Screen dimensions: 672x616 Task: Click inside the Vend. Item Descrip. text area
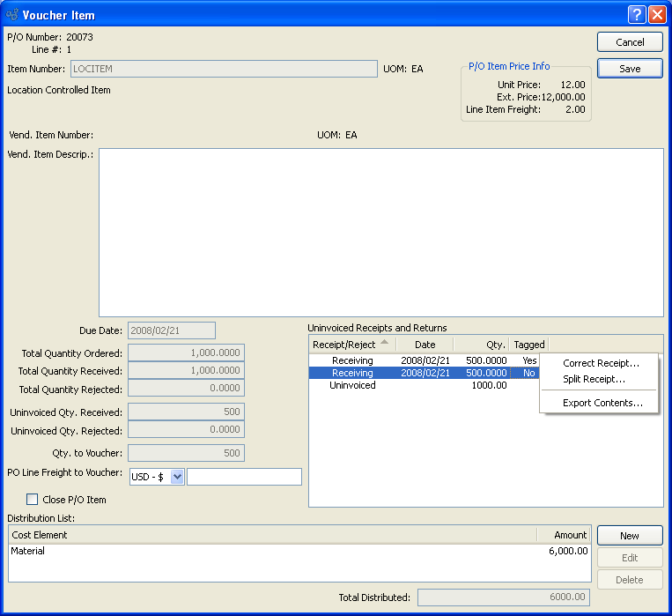click(x=380, y=232)
